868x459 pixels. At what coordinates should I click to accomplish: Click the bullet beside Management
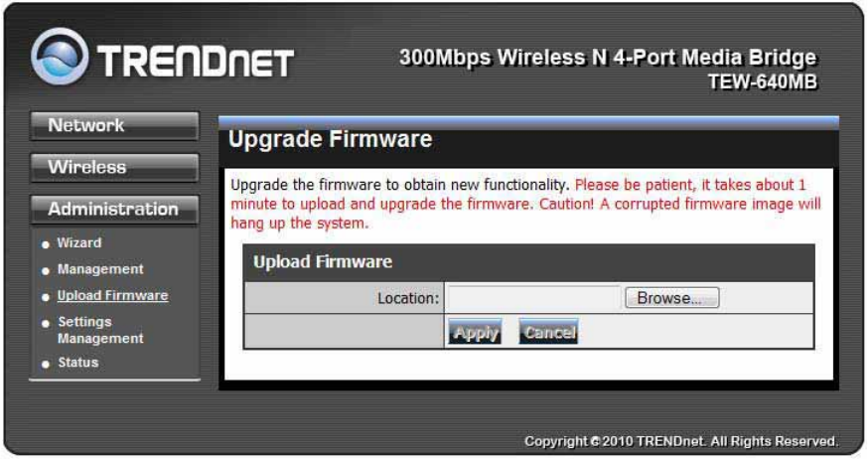pyautogui.click(x=46, y=271)
